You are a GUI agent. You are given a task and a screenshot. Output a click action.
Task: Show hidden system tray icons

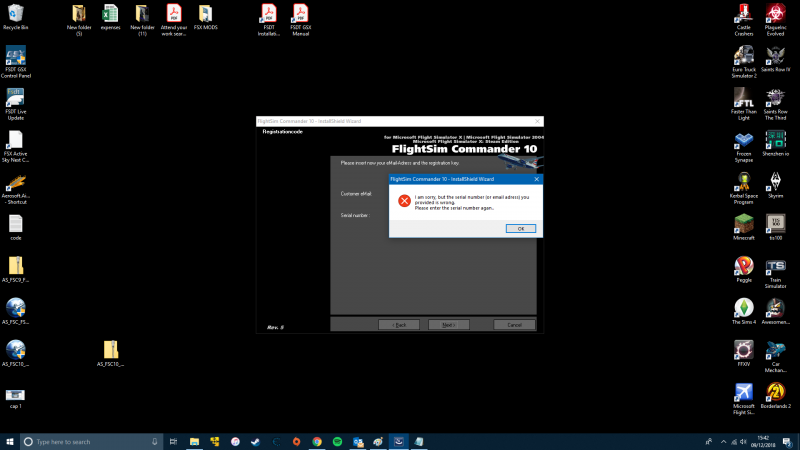[x=723, y=442]
